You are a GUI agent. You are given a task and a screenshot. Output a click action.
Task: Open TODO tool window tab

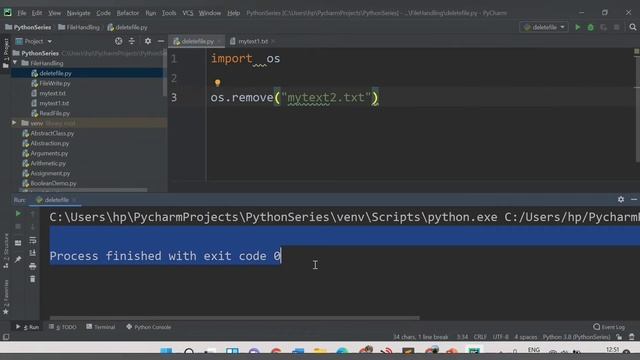click(63, 327)
